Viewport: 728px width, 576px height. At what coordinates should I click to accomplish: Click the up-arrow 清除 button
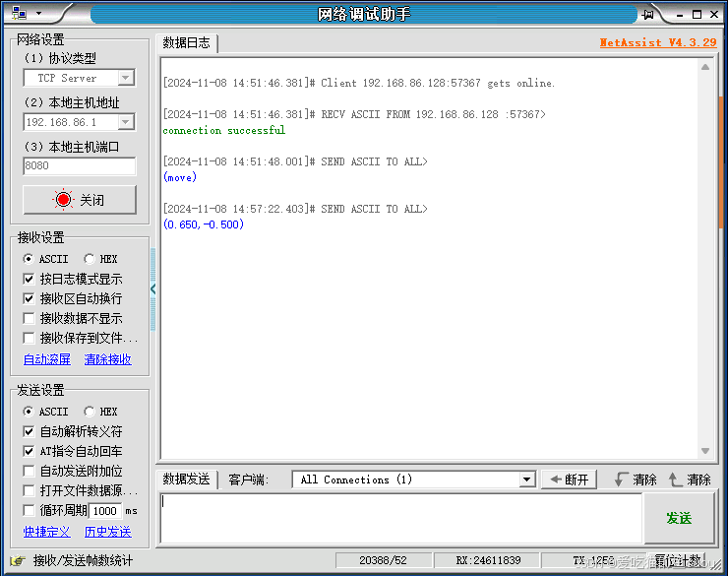coord(690,480)
